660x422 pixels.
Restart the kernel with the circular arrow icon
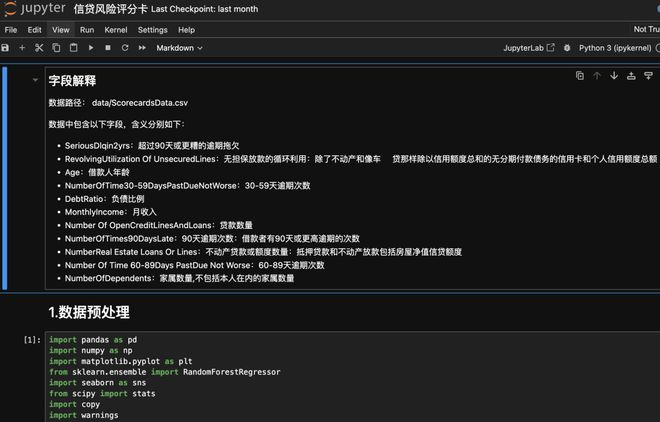click(125, 48)
